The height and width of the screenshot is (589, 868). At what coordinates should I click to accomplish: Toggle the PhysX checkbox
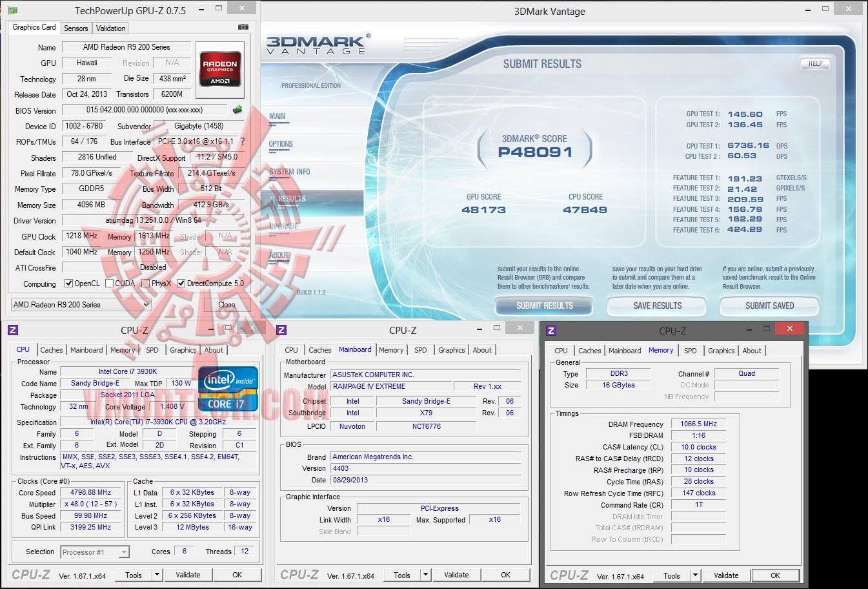[x=146, y=284]
